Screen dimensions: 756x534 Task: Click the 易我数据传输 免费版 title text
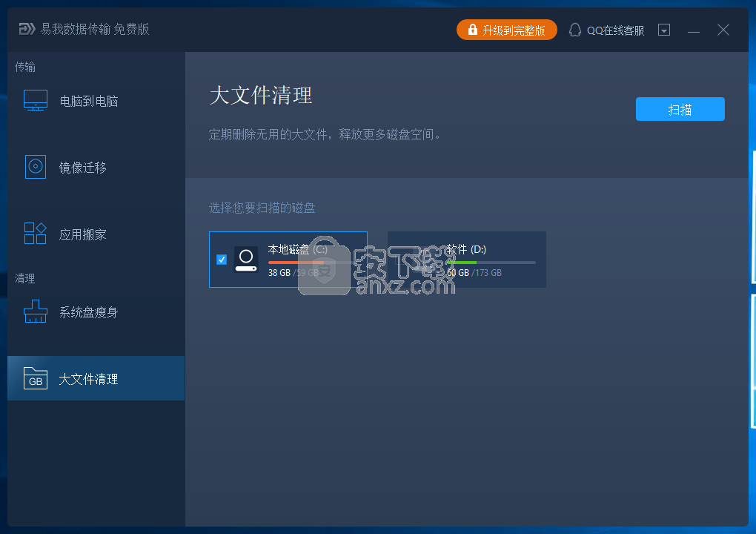point(95,29)
